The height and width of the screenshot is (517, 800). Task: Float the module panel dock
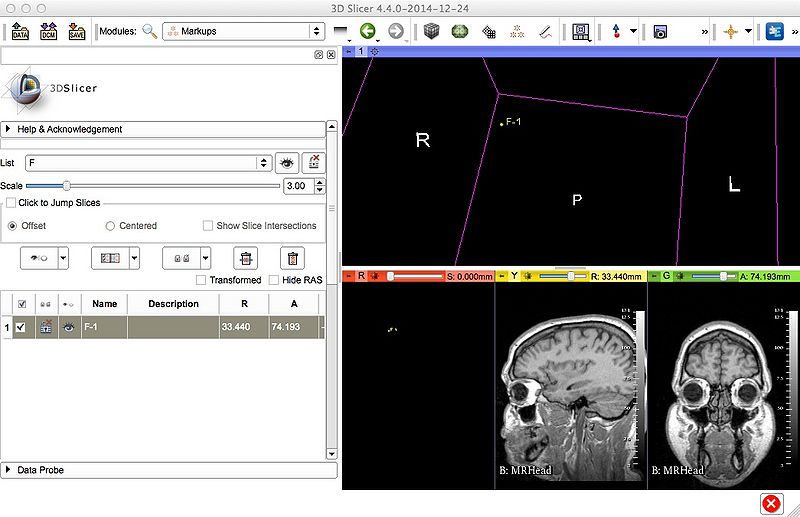coord(318,55)
